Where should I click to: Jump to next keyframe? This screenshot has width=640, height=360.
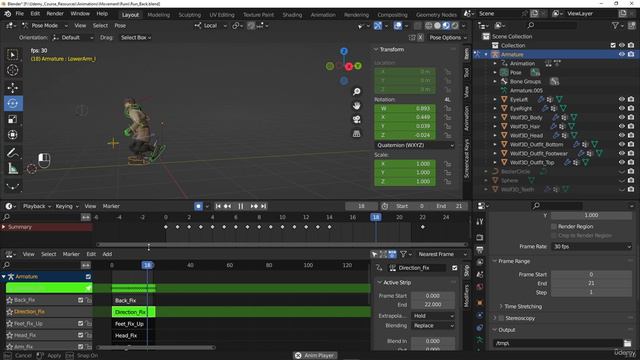tap(254, 206)
